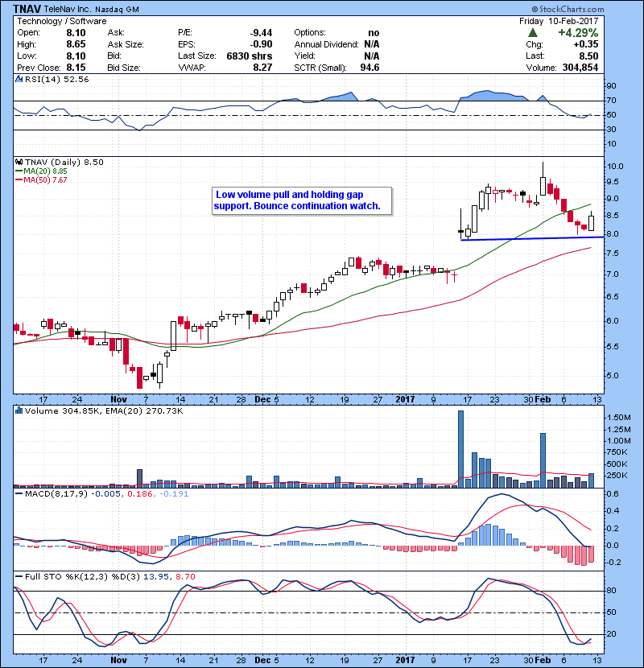Click the MACD histogram -0.191 value
Image resolution: width=644 pixels, height=668 pixels.
click(174, 494)
